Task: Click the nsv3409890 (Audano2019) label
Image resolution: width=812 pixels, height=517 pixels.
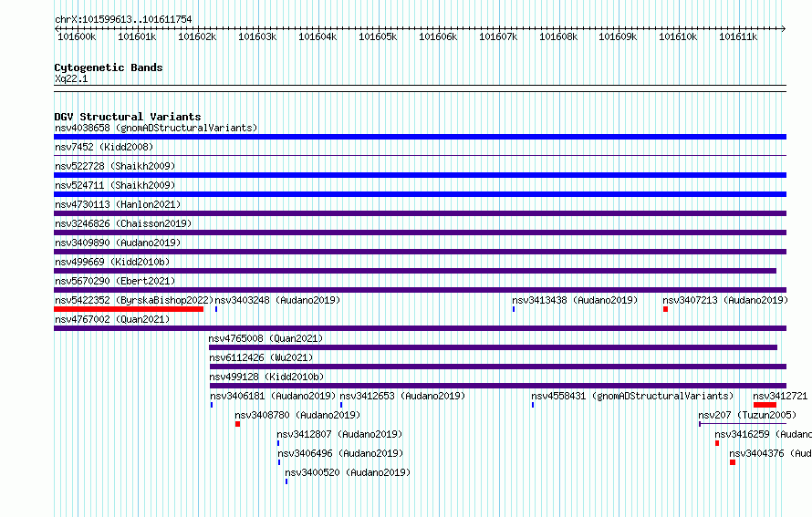Action: click(118, 243)
